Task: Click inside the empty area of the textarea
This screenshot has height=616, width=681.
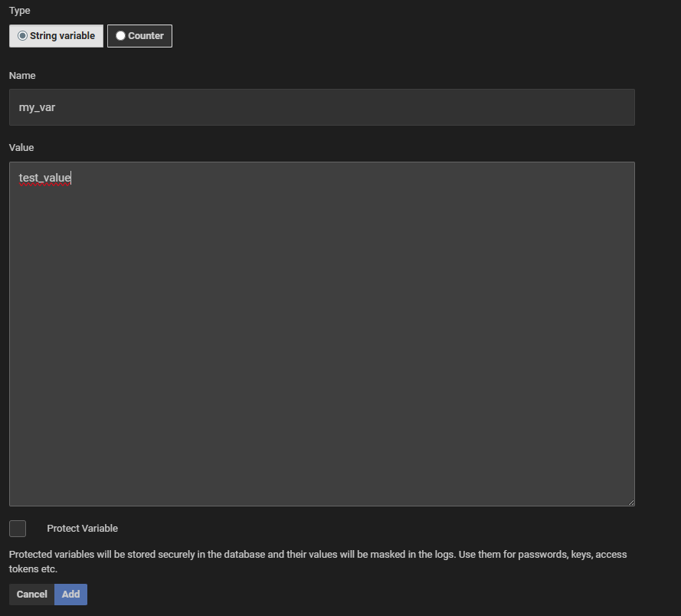Action: click(x=322, y=345)
